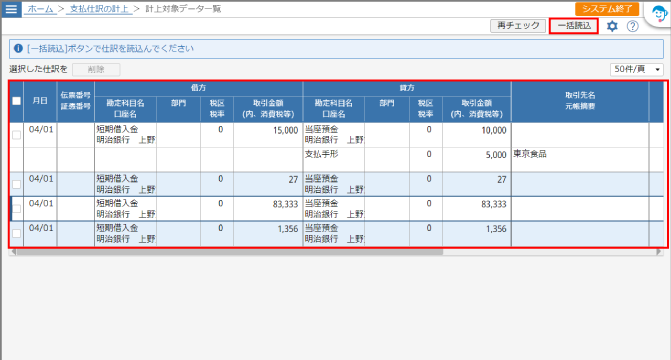Image resolution: width=671 pixels, height=360 pixels.
Task: Click the 計上対象データ一覧 breadcrumb text
Action: click(x=183, y=9)
